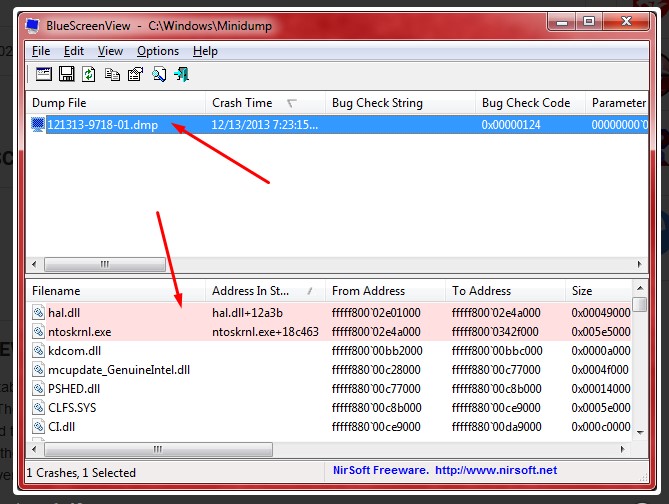The height and width of the screenshot is (504, 669).
Task: Open the Options menu
Action: click(x=158, y=51)
